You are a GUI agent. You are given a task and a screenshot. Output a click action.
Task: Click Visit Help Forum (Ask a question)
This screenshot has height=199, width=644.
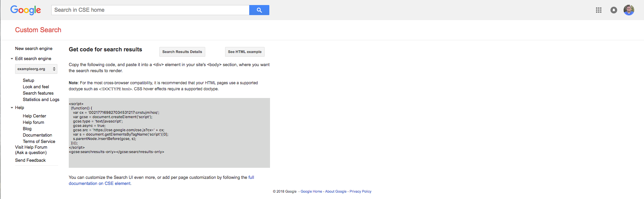[31, 150]
